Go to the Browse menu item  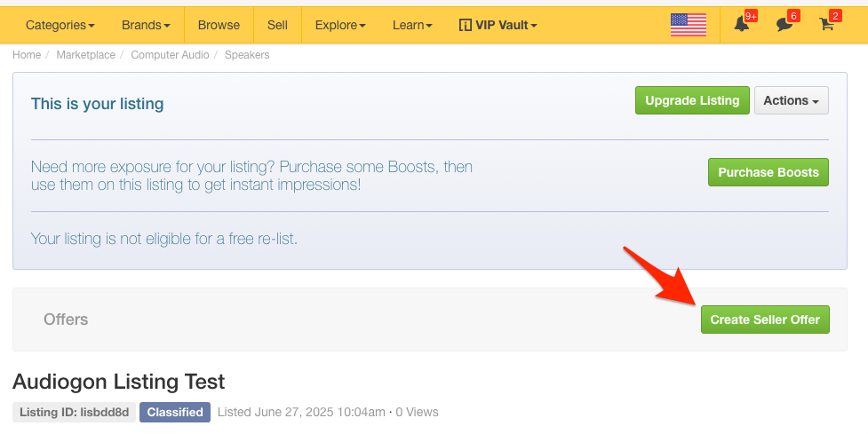click(219, 25)
